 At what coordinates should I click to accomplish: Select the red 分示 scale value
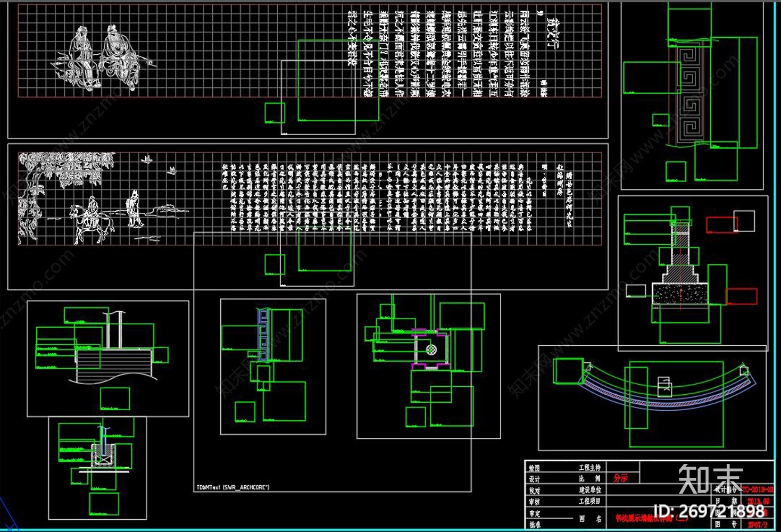tap(620, 478)
